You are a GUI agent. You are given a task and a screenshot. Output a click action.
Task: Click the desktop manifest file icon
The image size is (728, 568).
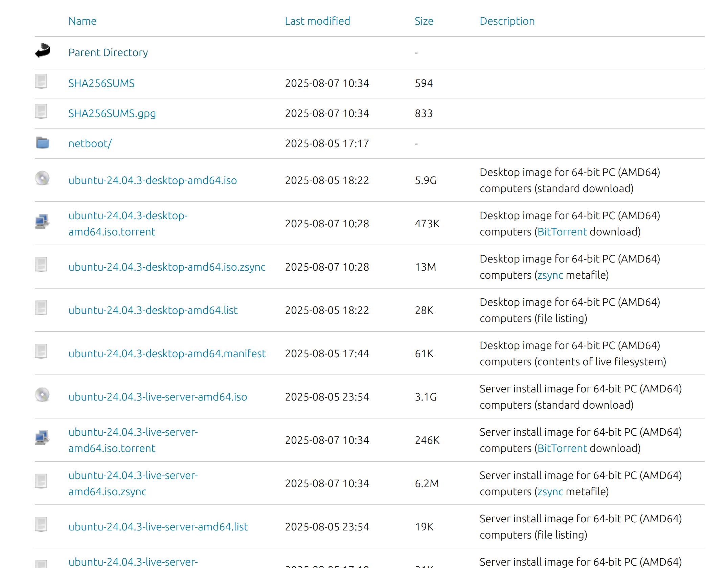(x=41, y=352)
